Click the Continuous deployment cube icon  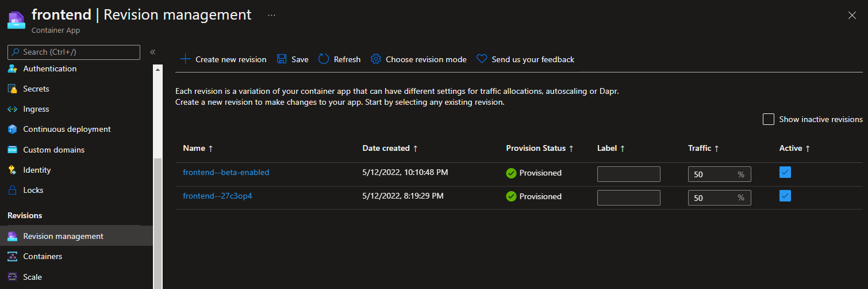pos(12,130)
